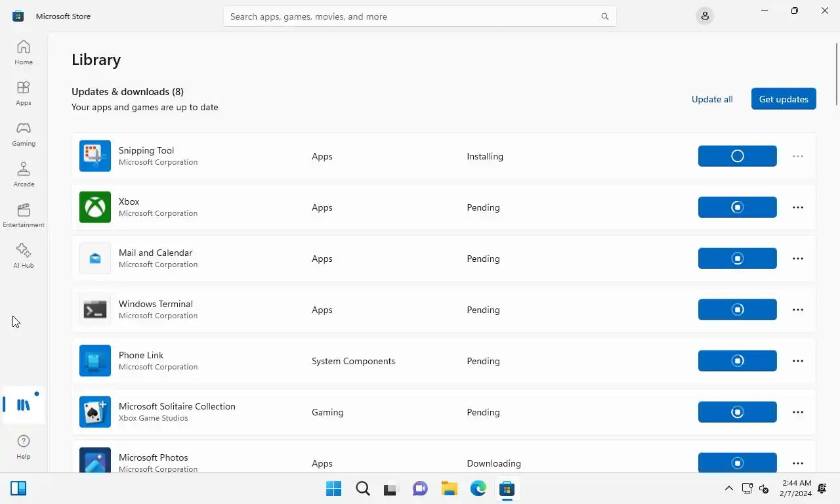The height and width of the screenshot is (504, 840).
Task: Open the Microsoft Solitaire Collection title
Action: [177, 406]
